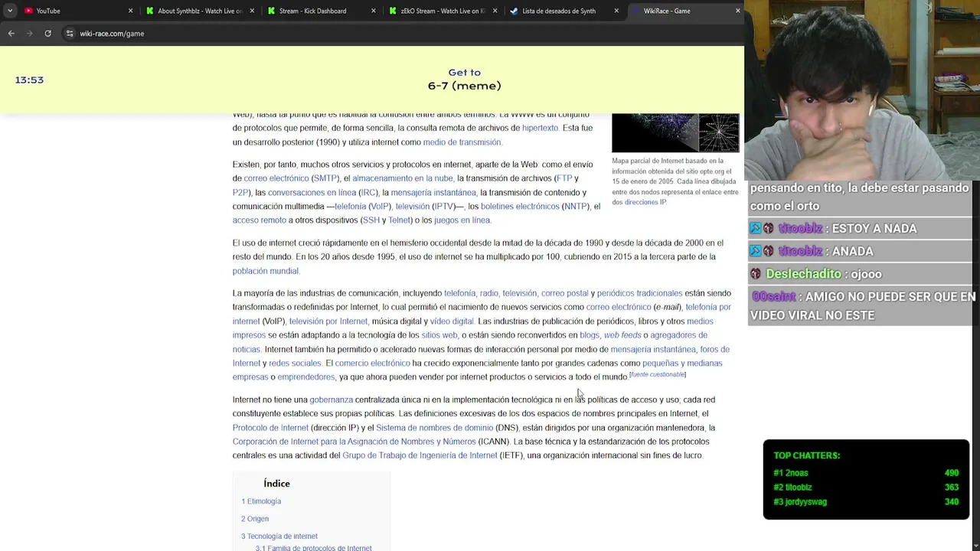Image resolution: width=980 pixels, height=551 pixels.
Task: Click the radio link
Action: point(488,293)
